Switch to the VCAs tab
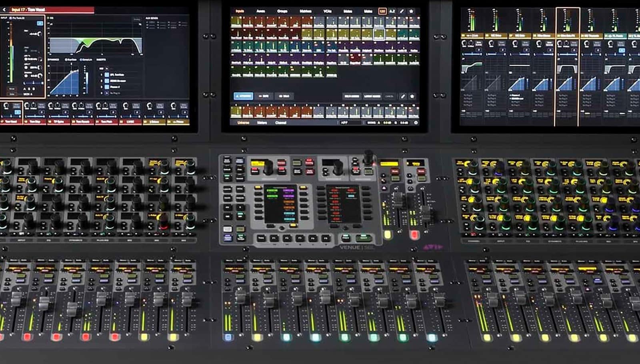640x364 pixels. [328, 11]
